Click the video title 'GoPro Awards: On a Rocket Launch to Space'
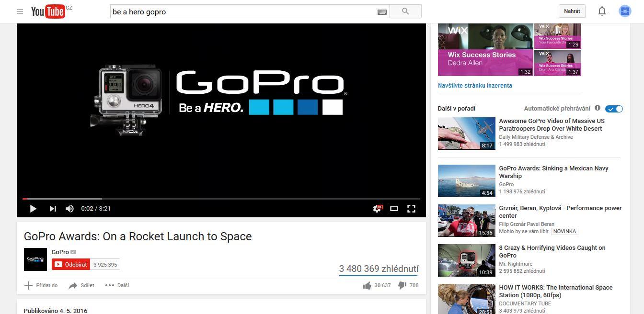The image size is (644, 314). 138,236
